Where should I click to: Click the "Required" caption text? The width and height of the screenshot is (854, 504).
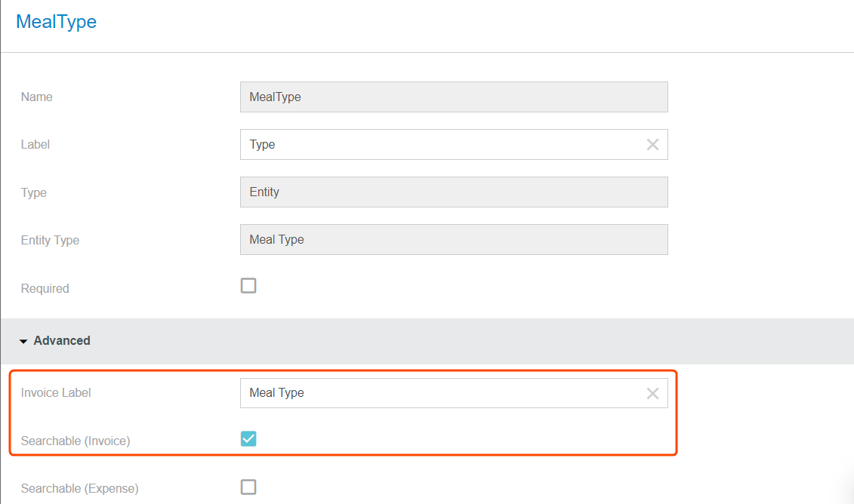pyautogui.click(x=45, y=289)
